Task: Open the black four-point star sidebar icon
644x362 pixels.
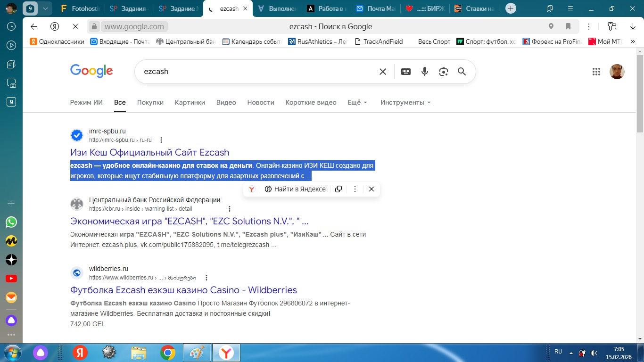Action: (x=11, y=260)
